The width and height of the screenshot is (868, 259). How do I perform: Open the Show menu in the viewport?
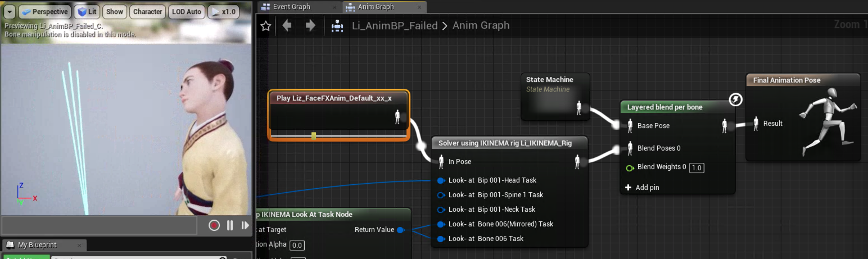click(115, 12)
